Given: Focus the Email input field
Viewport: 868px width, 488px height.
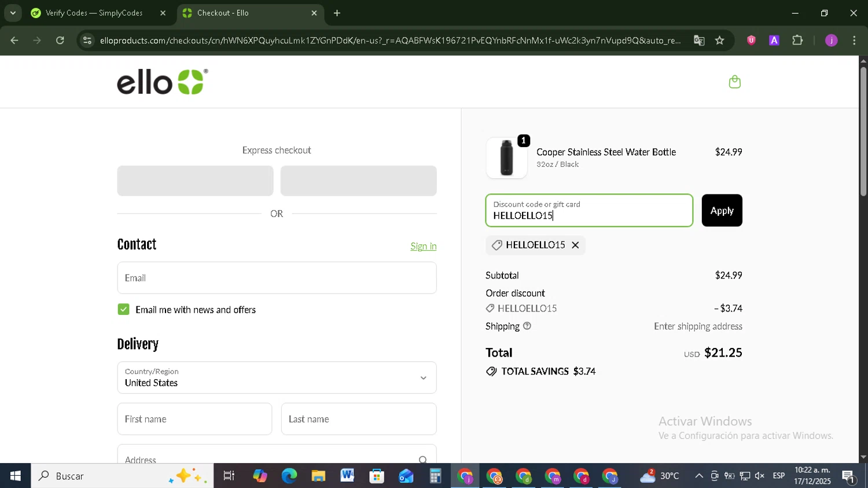Looking at the screenshot, I should [x=277, y=278].
